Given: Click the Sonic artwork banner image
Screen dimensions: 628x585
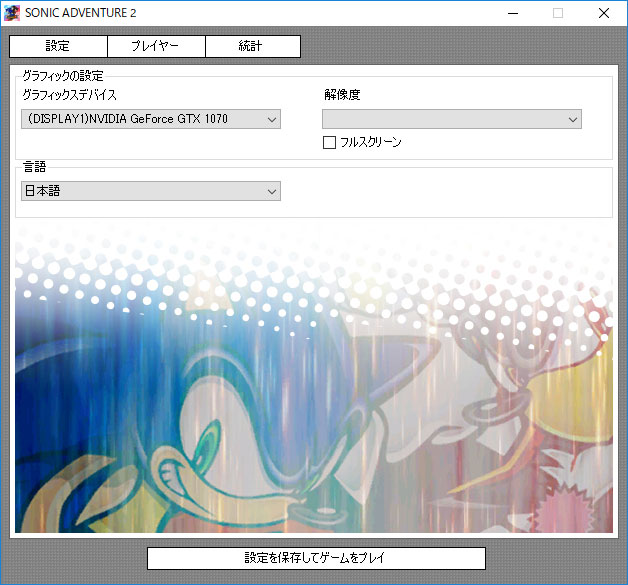Looking at the screenshot, I should [314, 378].
